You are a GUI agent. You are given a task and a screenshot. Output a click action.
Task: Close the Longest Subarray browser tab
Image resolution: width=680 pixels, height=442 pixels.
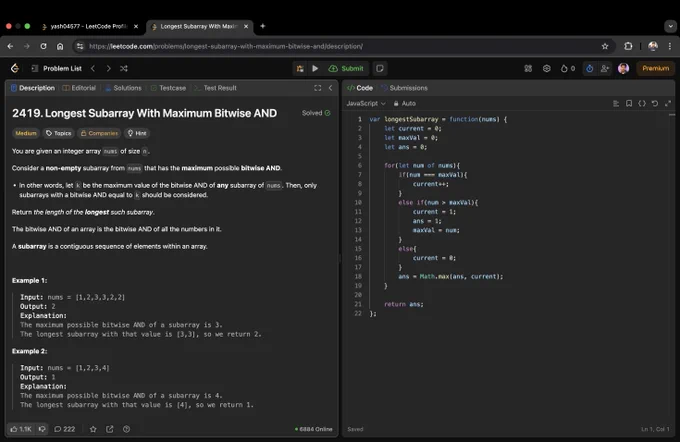coord(246,26)
